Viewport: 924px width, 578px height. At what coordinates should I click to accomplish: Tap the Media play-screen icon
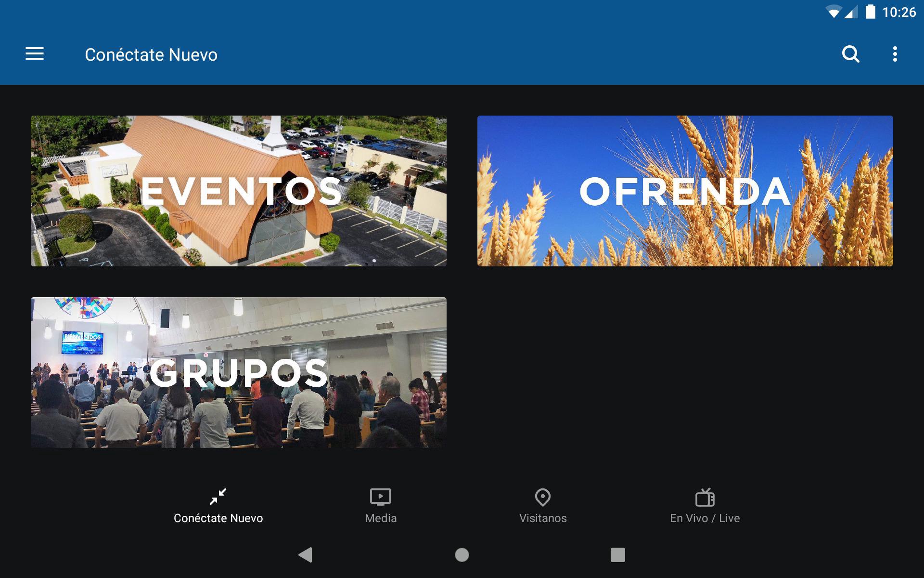380,497
